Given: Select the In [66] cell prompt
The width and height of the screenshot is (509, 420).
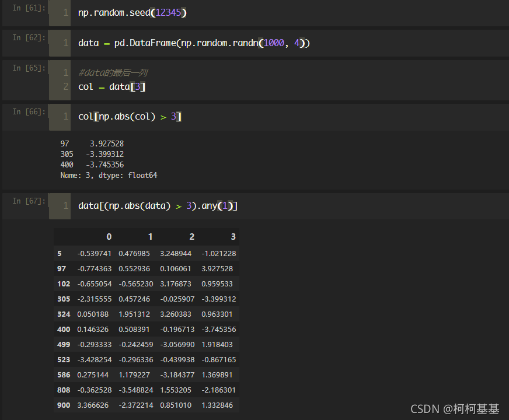Looking at the screenshot, I should (29, 111).
